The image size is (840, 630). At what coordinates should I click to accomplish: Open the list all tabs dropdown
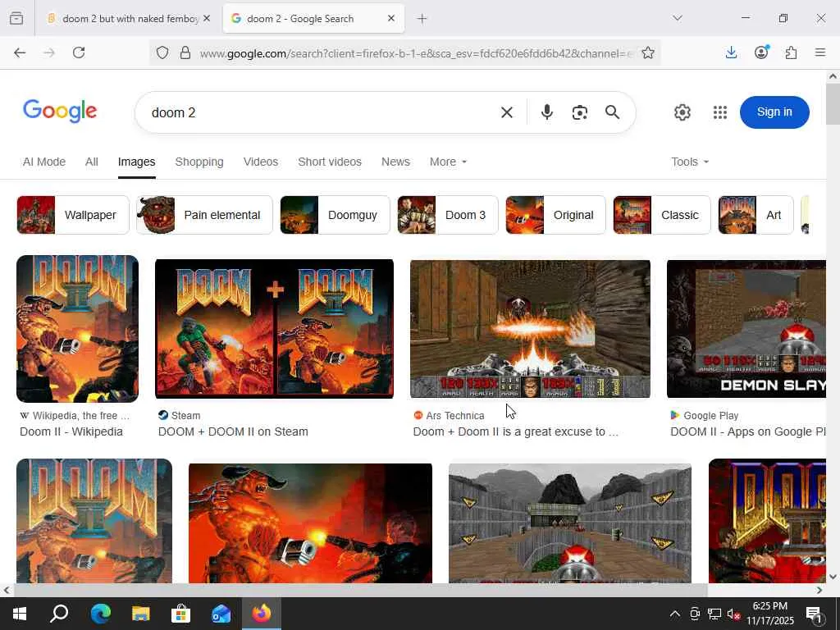pos(678,18)
